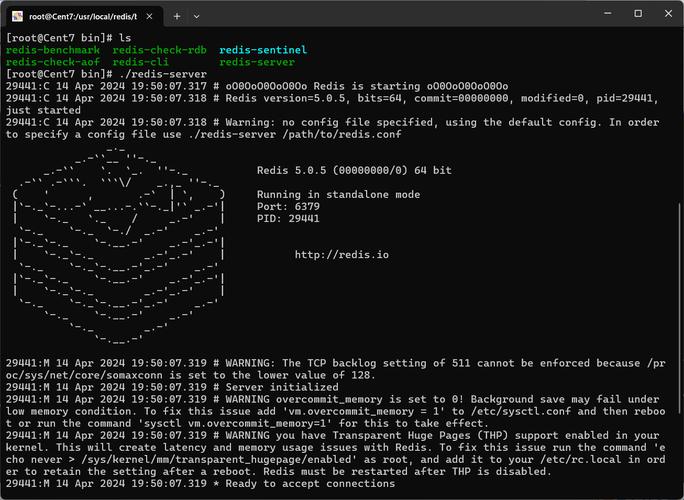
Task: Click the redis-check-rdb file name
Action: point(159,50)
